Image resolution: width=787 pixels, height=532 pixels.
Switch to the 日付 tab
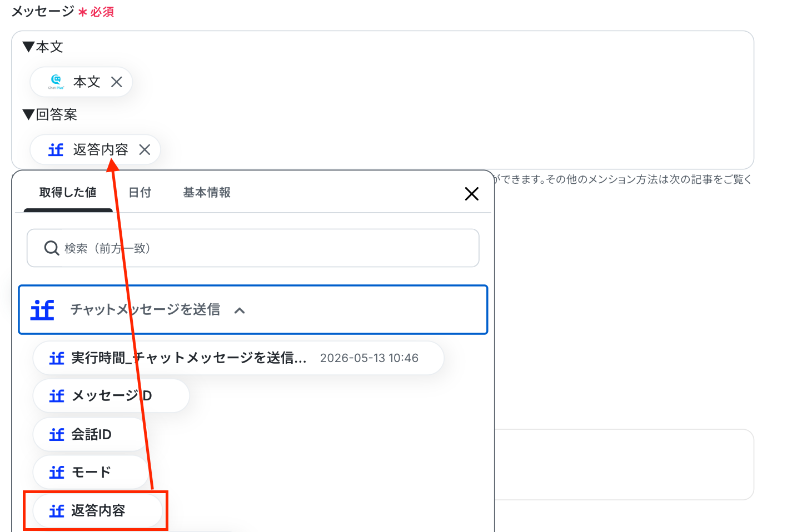(x=140, y=193)
